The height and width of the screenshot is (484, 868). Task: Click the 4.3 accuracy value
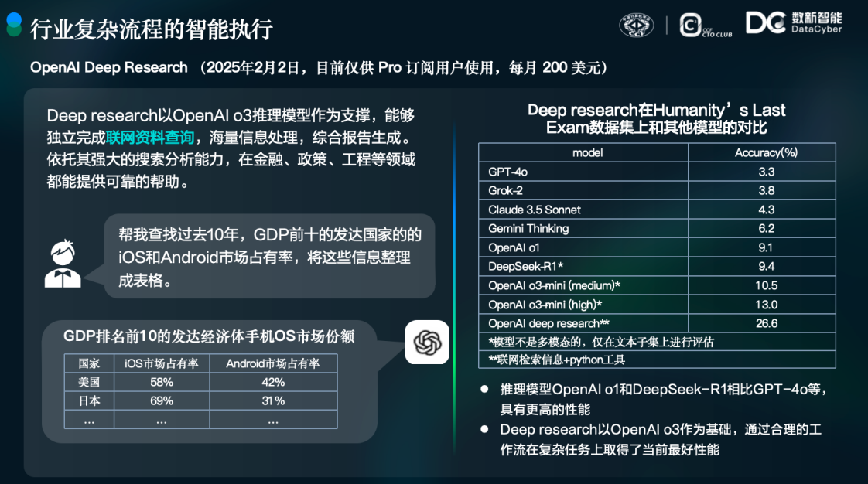point(766,210)
